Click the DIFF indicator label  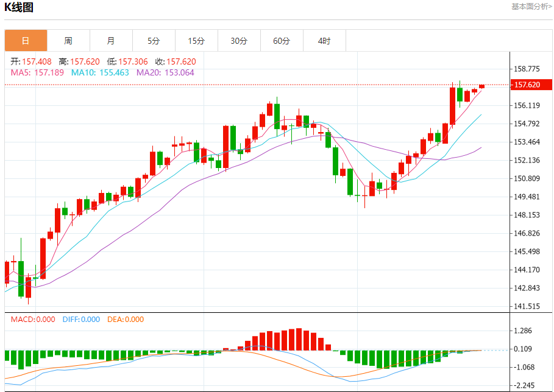coord(81,320)
